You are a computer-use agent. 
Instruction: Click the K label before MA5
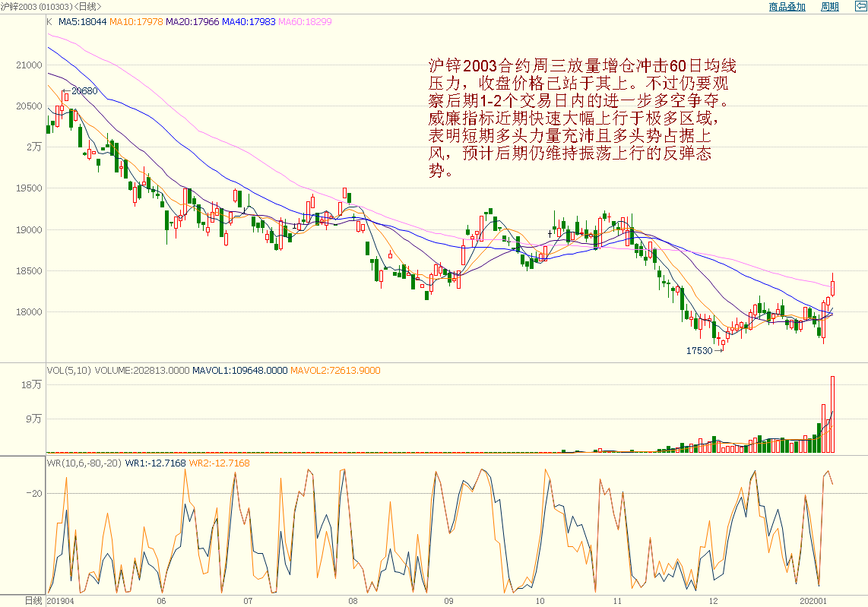click(x=49, y=22)
